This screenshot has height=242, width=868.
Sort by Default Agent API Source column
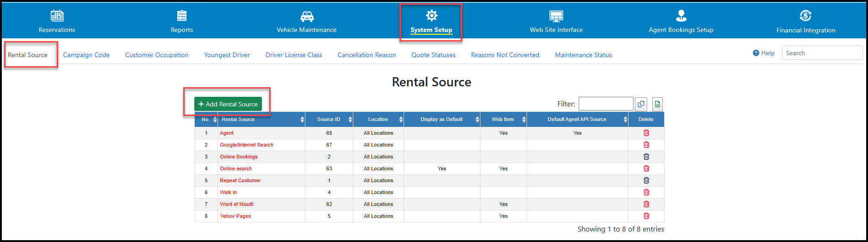point(577,119)
